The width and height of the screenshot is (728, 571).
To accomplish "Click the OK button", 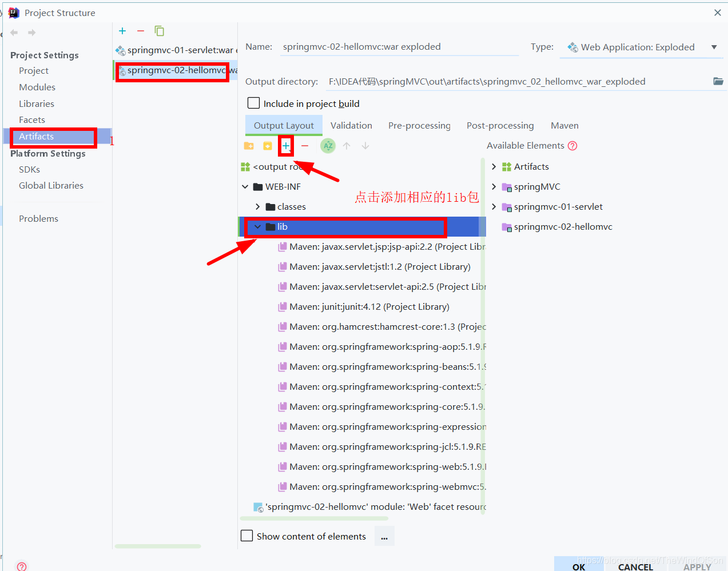I will point(579,565).
